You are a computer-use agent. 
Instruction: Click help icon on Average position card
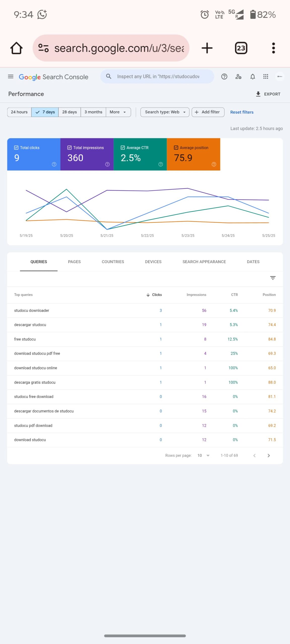pos(214,164)
